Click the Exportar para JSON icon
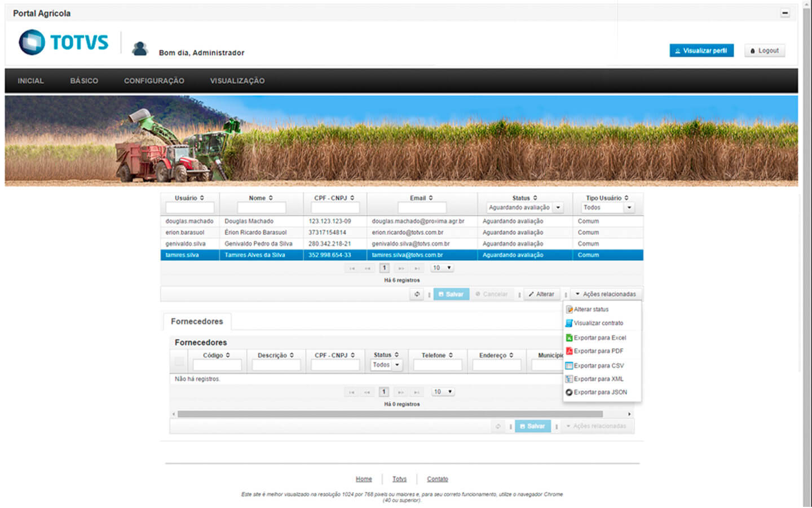This screenshot has width=812, height=508. (x=569, y=392)
